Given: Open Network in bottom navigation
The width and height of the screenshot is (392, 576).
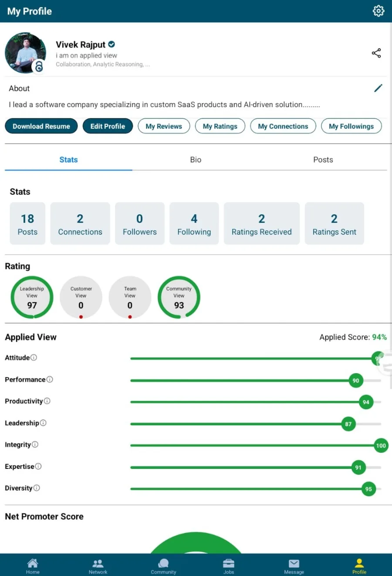Looking at the screenshot, I should 98,566.
